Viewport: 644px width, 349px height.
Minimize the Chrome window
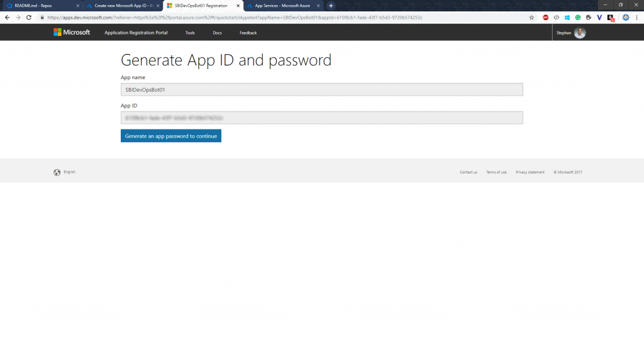606,5
